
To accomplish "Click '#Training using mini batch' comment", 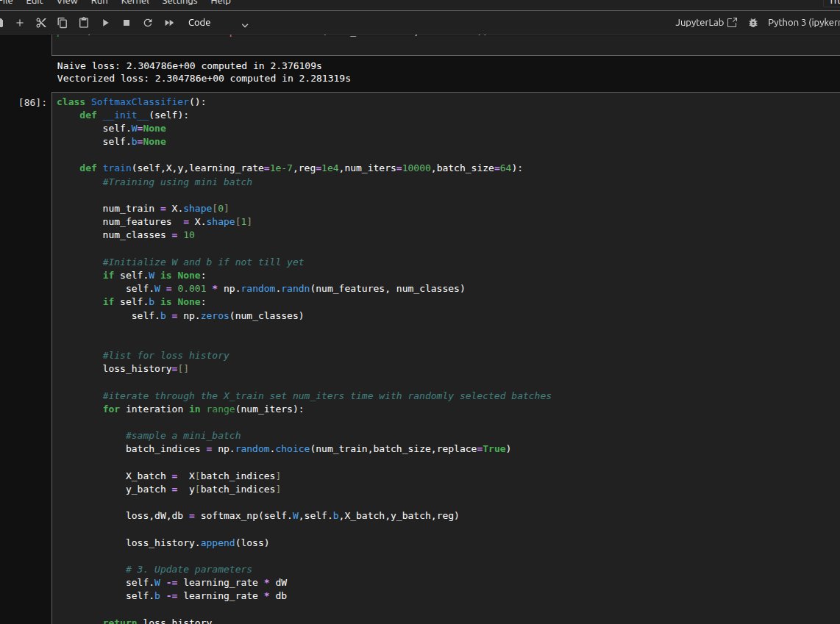I will 177,182.
